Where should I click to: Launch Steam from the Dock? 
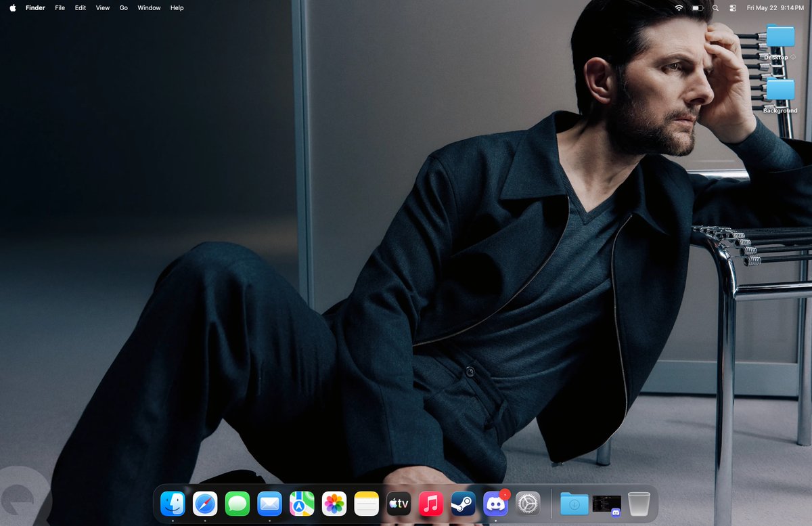[x=464, y=504]
